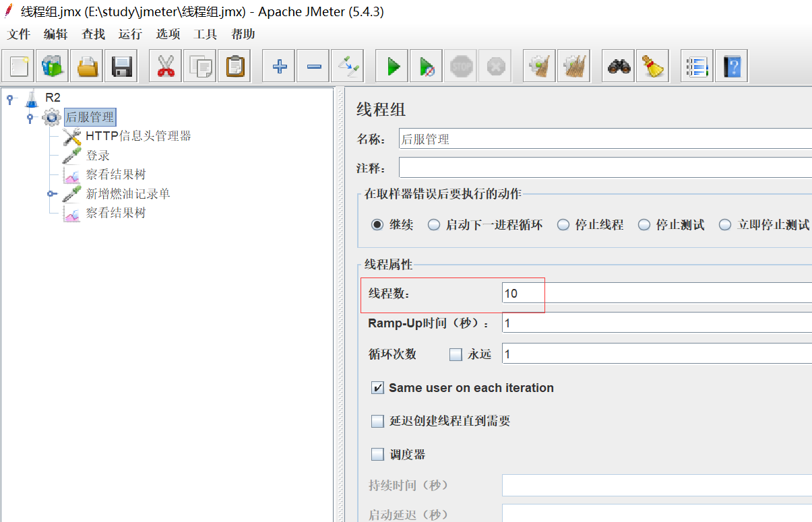The height and width of the screenshot is (522, 812).
Task: Enable 延迟创建线程直到需要 checkbox
Action: tap(377, 422)
